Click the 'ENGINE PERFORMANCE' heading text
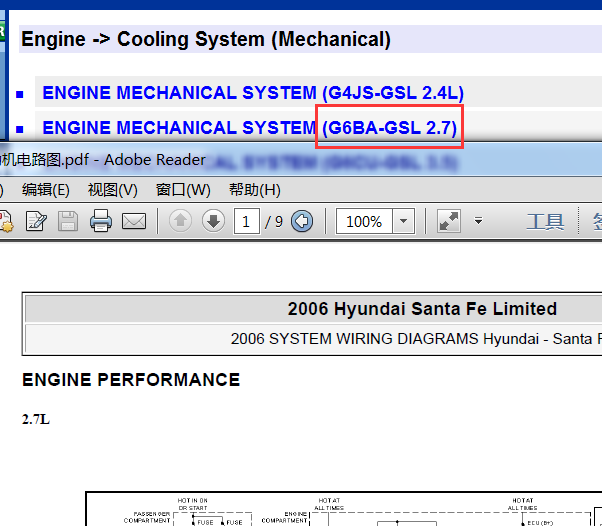This screenshot has height=526, width=602. pyautogui.click(x=131, y=380)
